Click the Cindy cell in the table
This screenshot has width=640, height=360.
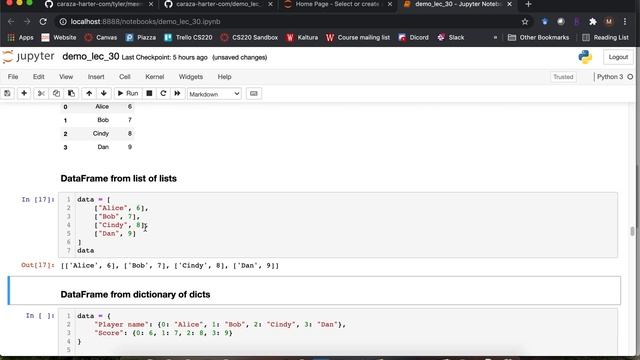[x=101, y=133]
